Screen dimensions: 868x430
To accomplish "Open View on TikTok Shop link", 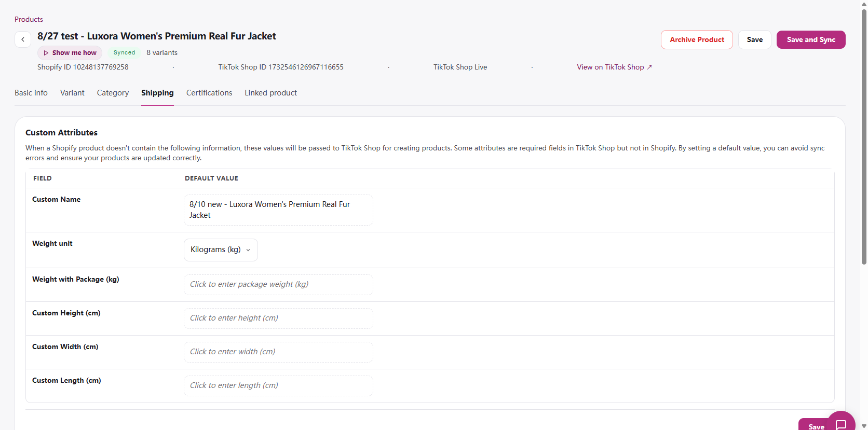I will pos(615,67).
